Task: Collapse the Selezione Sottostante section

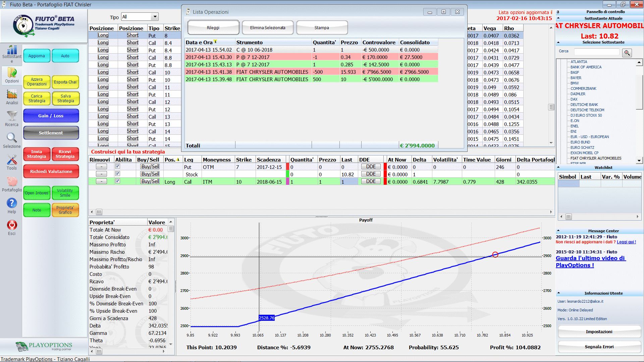Action: (558, 42)
